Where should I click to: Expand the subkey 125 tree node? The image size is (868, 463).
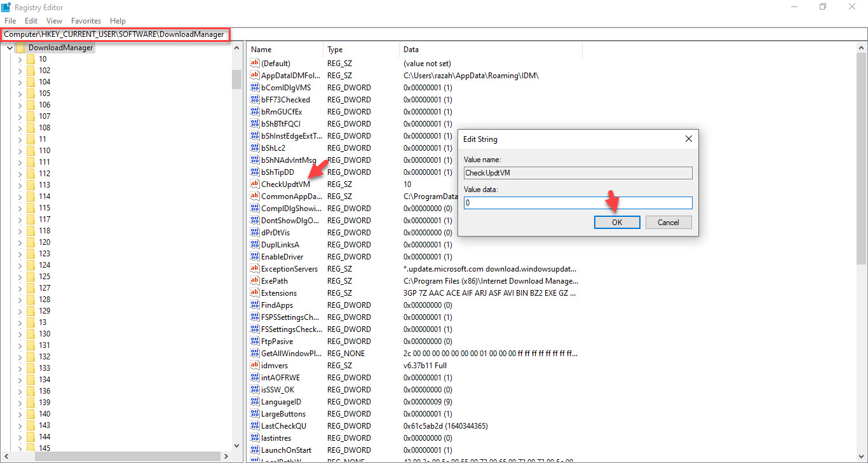click(20, 277)
